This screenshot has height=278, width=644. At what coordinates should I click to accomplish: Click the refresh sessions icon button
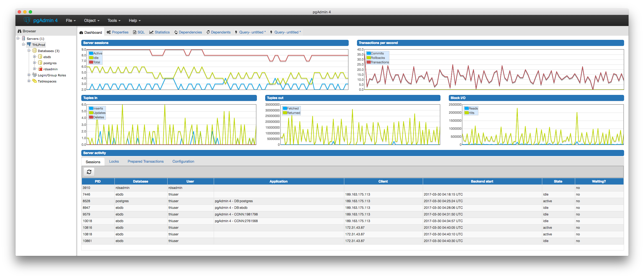pos(89,172)
